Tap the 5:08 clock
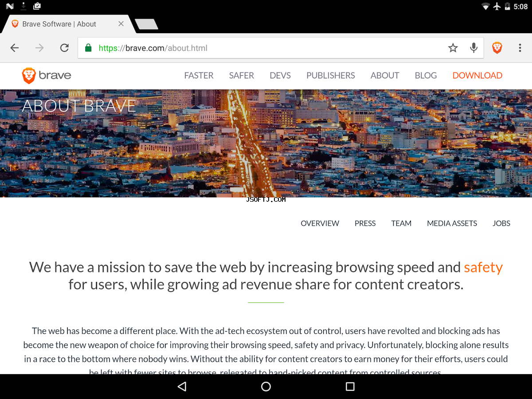 [x=520, y=7]
